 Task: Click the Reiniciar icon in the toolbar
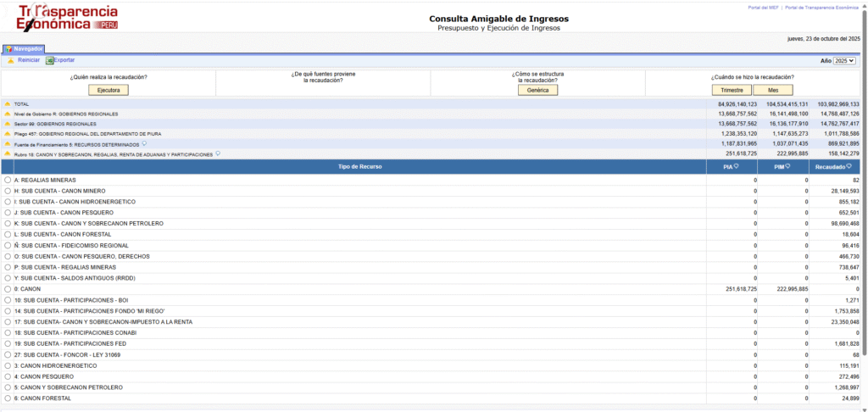coord(10,61)
